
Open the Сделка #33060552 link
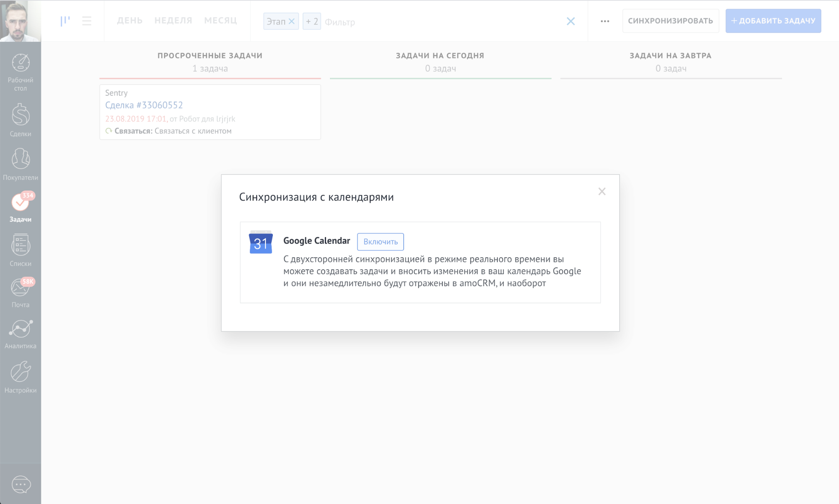144,105
